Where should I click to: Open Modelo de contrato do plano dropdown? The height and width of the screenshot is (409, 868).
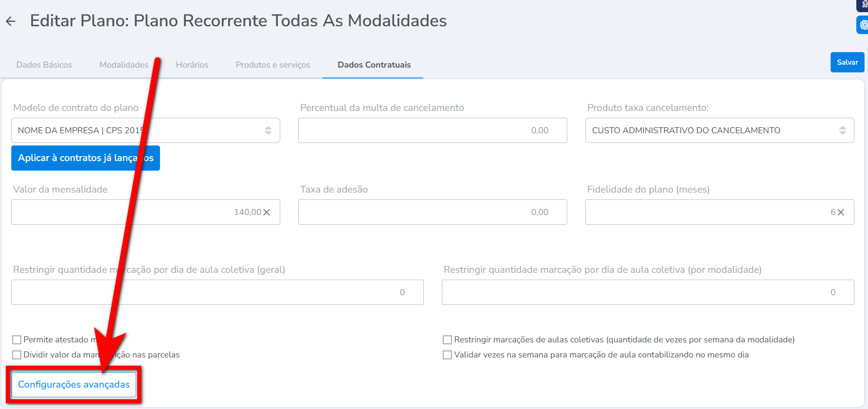145,130
